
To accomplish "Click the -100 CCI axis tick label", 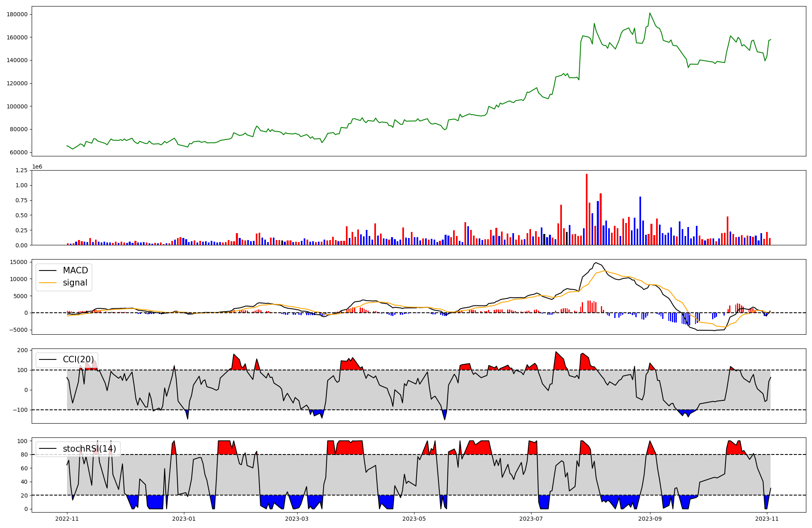I will coord(20,410).
